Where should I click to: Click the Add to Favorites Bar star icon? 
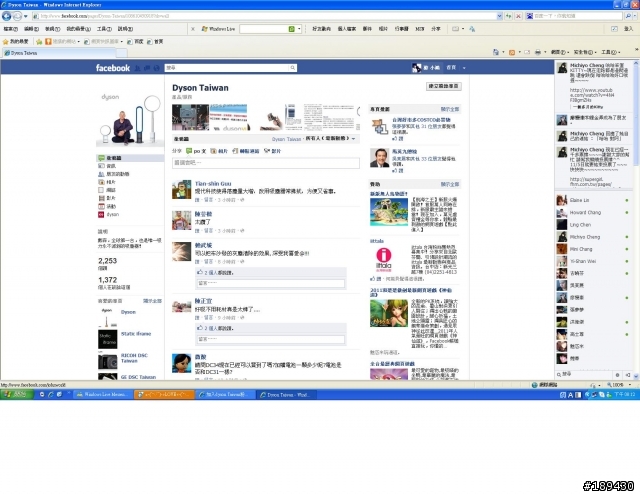39,41
